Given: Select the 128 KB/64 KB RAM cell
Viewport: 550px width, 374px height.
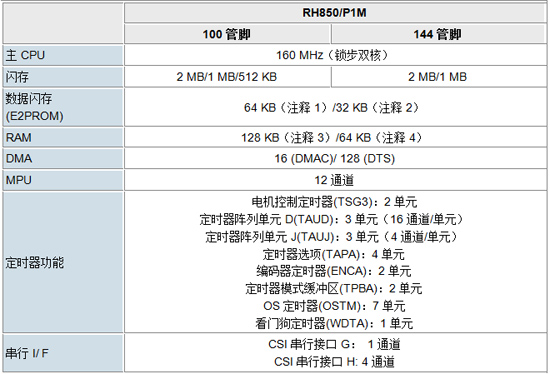Looking at the screenshot, I should [x=335, y=137].
